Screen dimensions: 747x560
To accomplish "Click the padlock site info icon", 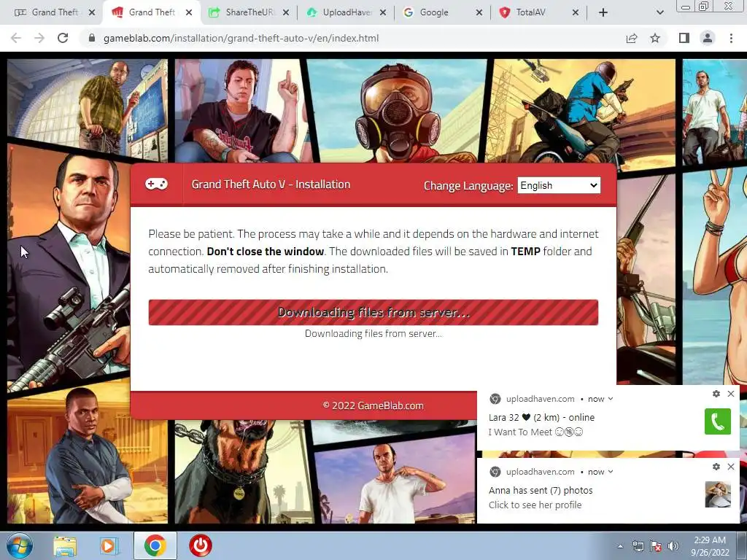I will (92, 38).
